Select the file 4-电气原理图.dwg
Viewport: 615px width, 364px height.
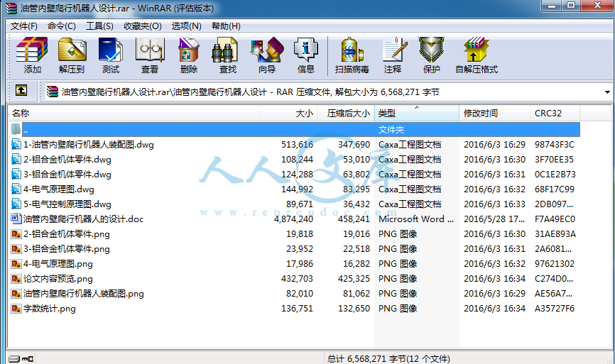(59, 189)
